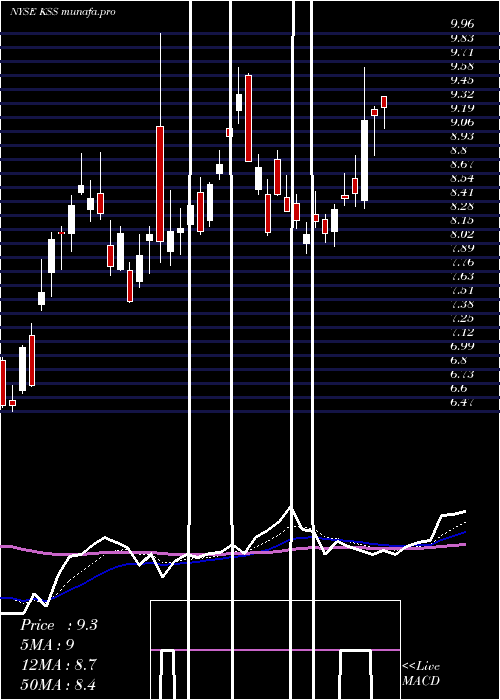Click the 7.12 price axis label
The width and height of the screenshot is (500, 700).
click(462, 332)
